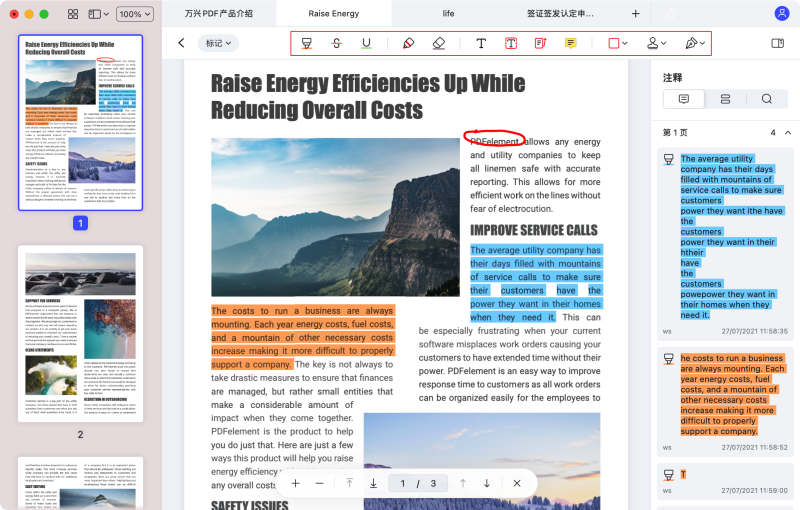Select the Strikethrough annotation tool
This screenshot has width=800, height=510.
coord(336,44)
